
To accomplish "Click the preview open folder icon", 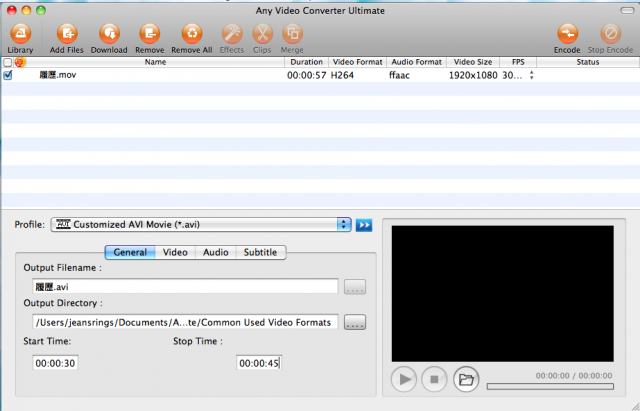I will [x=466, y=379].
